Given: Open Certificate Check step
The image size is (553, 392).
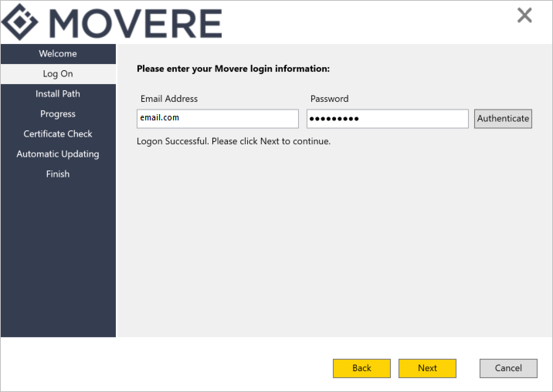Looking at the screenshot, I should 58,134.
